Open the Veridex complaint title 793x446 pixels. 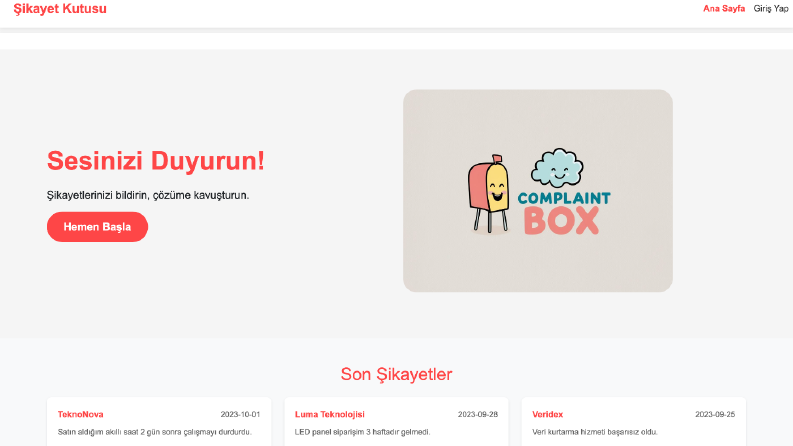pos(547,414)
